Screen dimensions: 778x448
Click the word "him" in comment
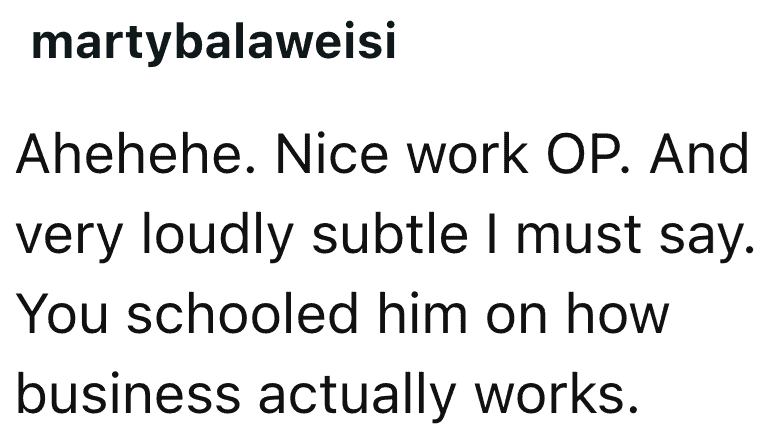coord(423,314)
